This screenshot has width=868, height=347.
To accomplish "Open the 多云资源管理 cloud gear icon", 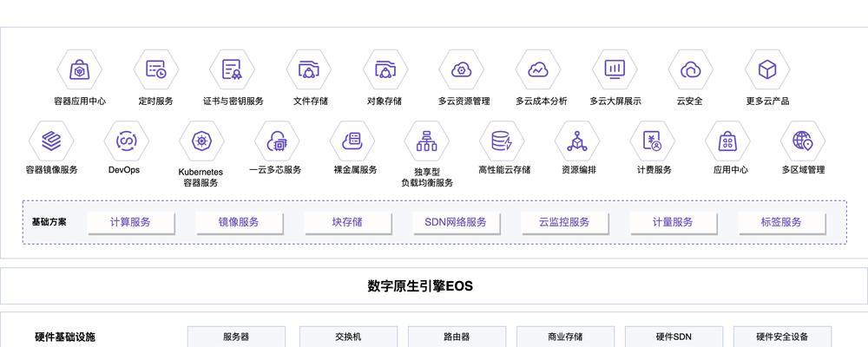I will point(461,69).
